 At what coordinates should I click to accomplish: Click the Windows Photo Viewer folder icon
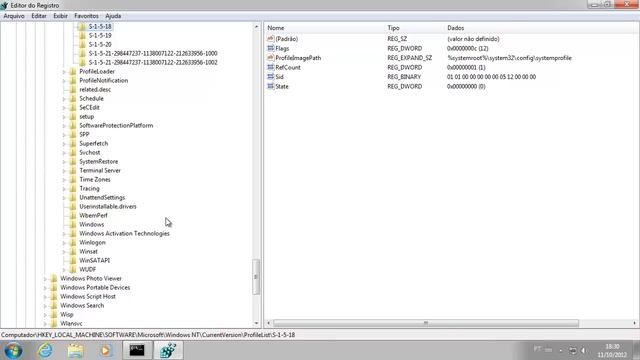[x=53, y=278]
